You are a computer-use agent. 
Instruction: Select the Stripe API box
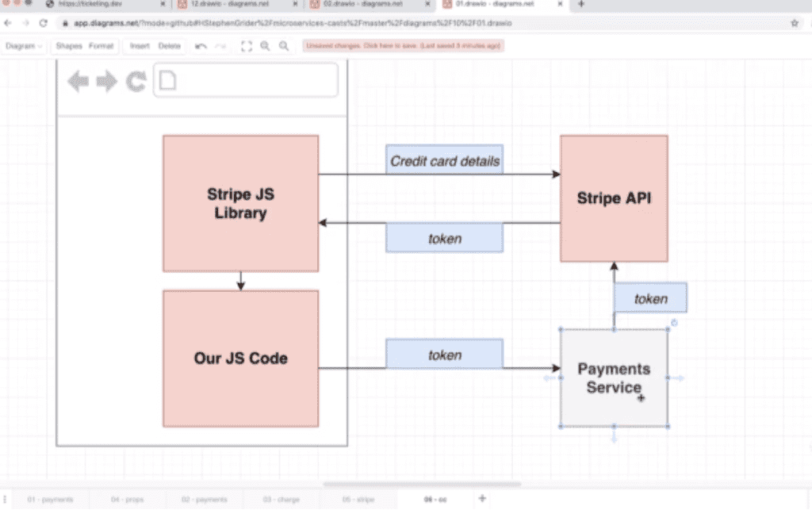coord(614,198)
